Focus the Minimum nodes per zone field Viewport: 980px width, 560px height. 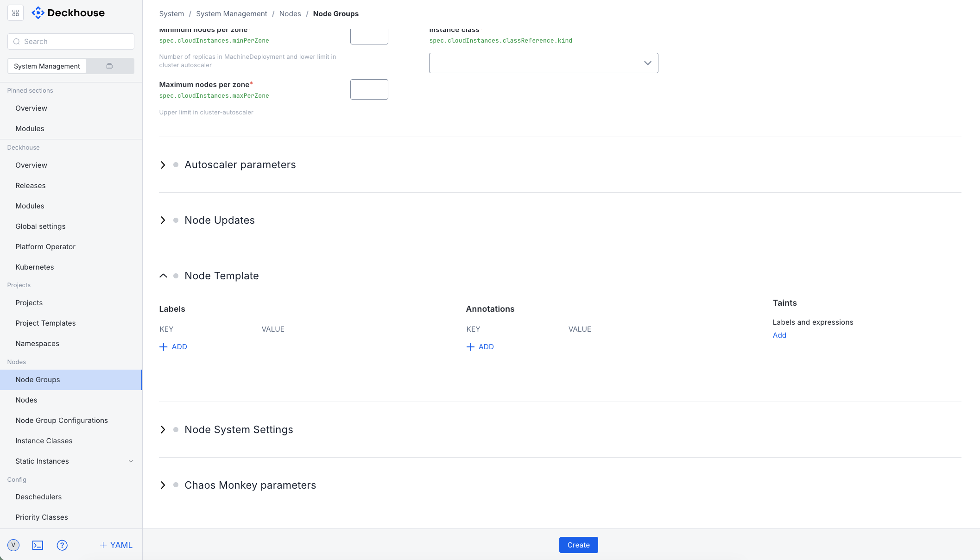[369, 36]
